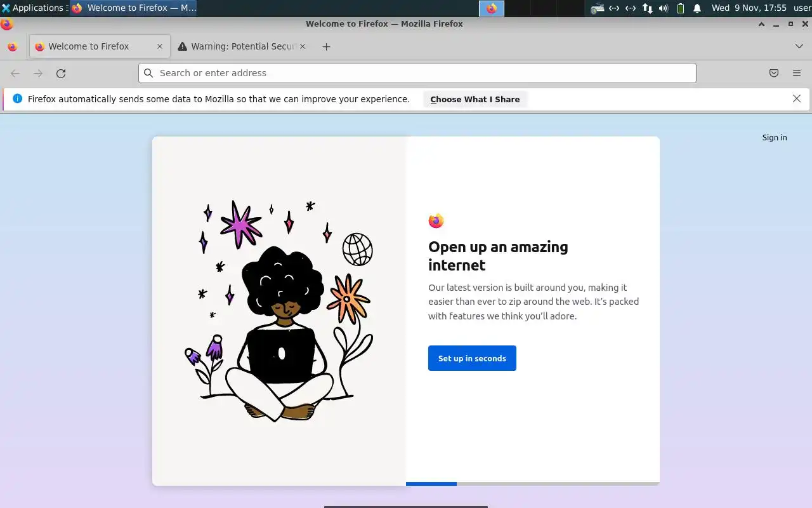Click the blue info icon in notification

pyautogui.click(x=17, y=98)
